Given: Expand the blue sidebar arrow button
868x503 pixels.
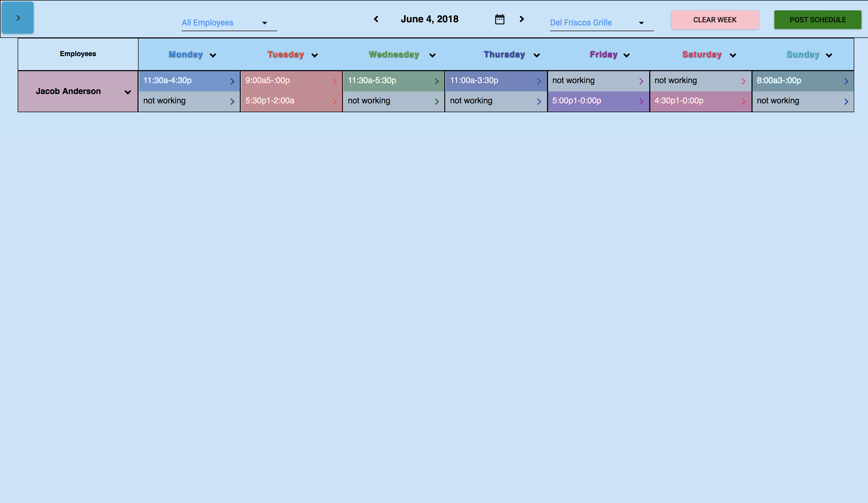Looking at the screenshot, I should (18, 18).
